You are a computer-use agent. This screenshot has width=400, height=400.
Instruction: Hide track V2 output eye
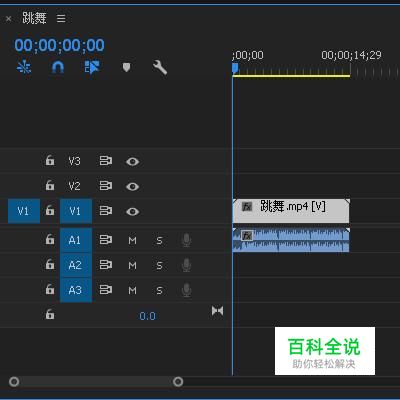tap(133, 186)
